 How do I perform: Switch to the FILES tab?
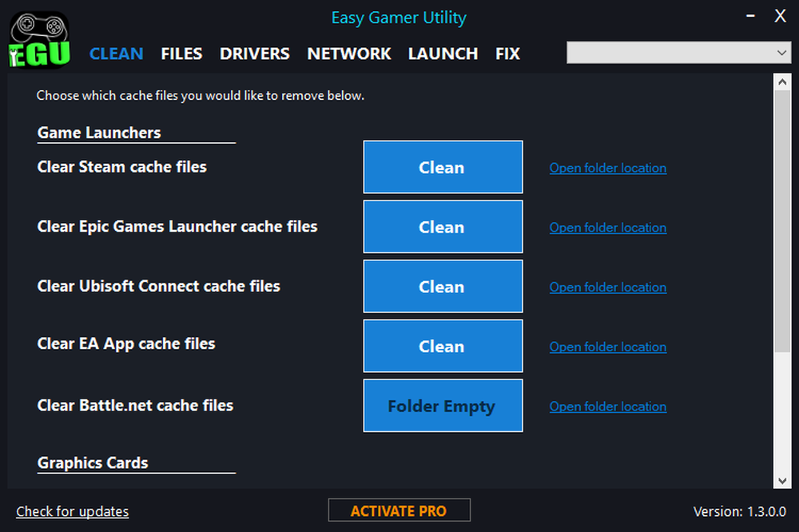coord(181,54)
